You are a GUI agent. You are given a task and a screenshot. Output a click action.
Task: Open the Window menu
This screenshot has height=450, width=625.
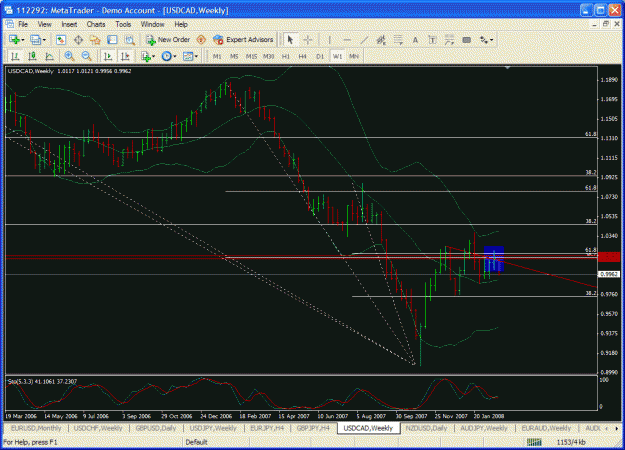click(x=152, y=25)
